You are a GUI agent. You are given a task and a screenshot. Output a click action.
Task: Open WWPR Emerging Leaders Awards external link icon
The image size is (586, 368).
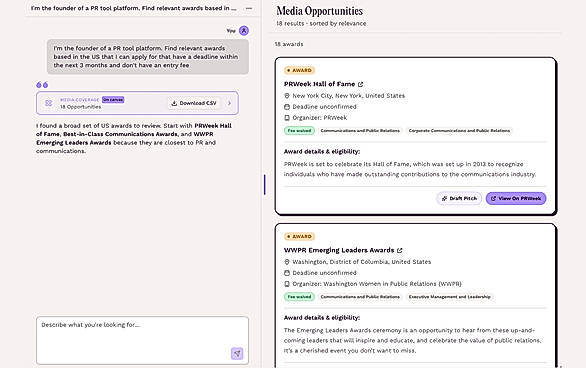[x=400, y=250]
